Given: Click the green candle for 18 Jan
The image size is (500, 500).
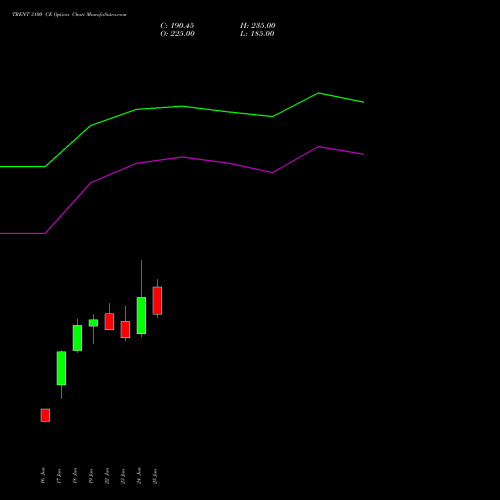Looking at the screenshot, I should pos(77,338).
